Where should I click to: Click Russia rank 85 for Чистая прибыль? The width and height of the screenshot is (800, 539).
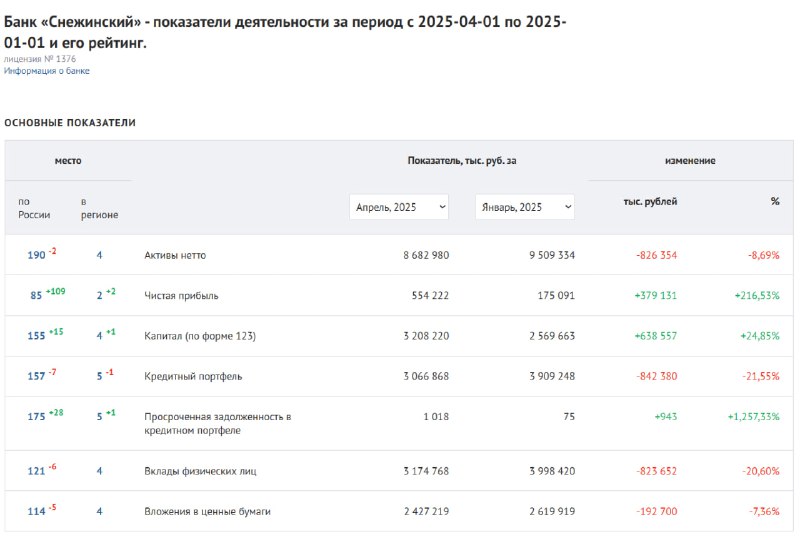(x=36, y=295)
